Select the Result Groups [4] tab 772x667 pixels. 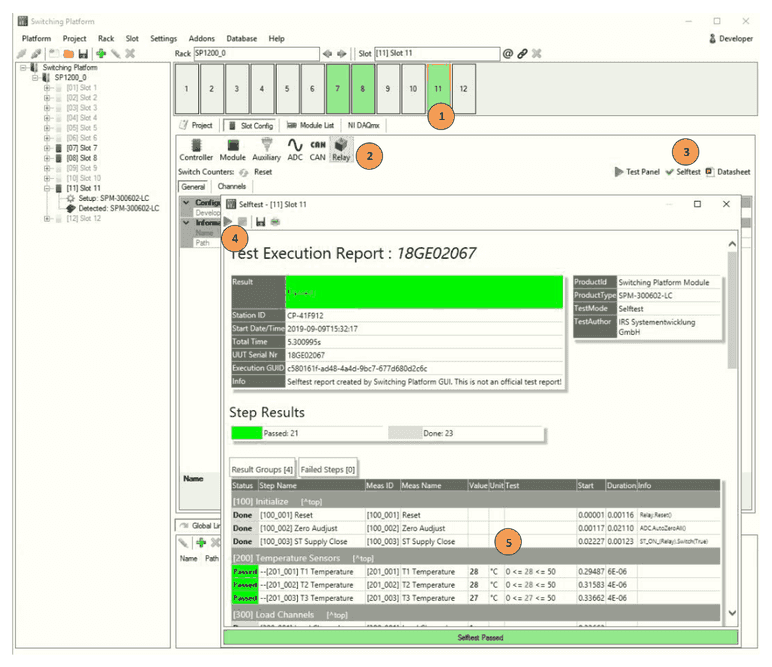pos(262,469)
